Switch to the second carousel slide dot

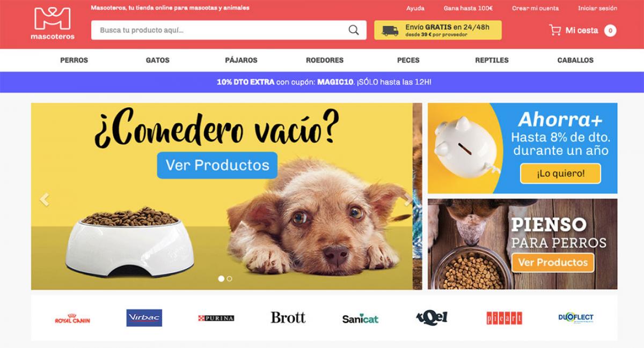[x=230, y=279]
